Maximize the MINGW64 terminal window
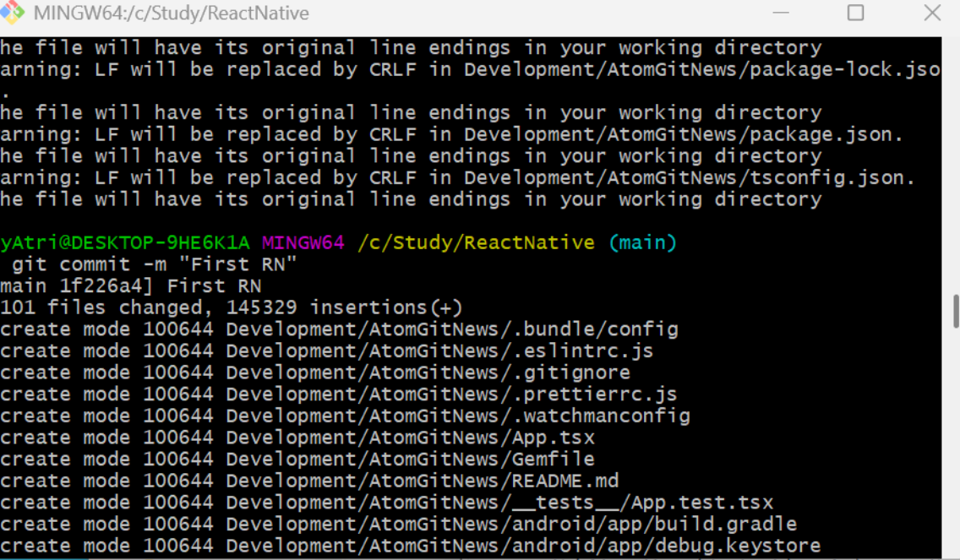 click(855, 12)
